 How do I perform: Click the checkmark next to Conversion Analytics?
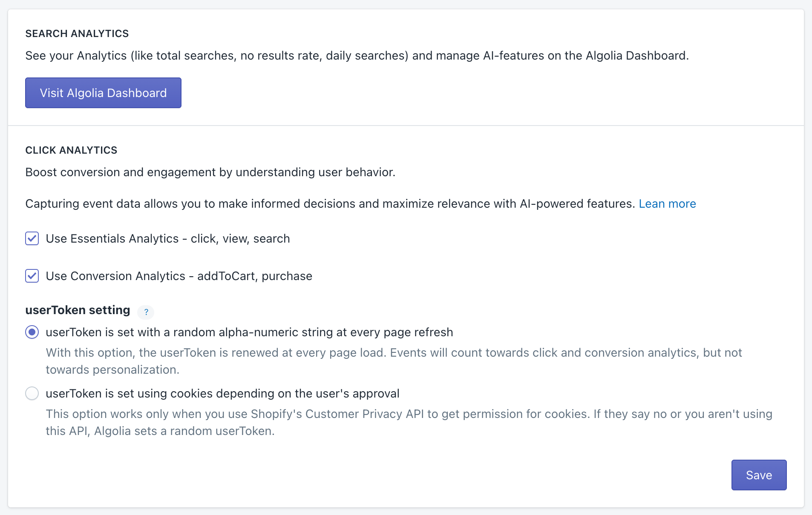click(32, 276)
